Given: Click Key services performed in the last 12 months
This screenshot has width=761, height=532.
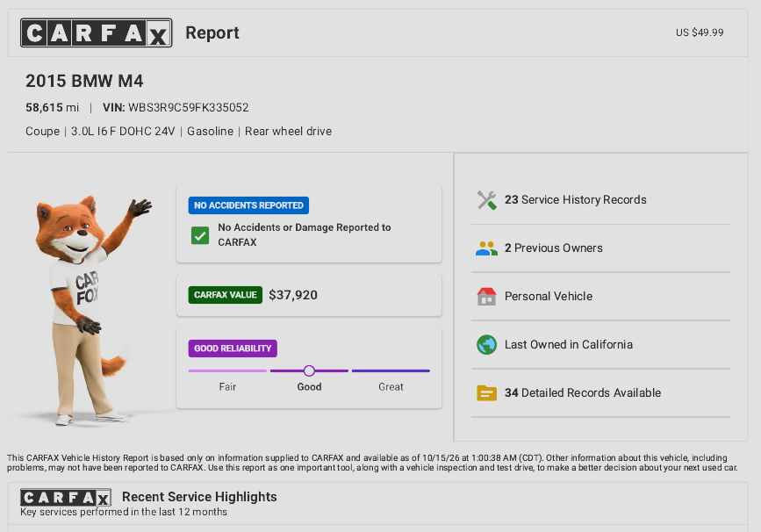Looking at the screenshot, I should [124, 512].
